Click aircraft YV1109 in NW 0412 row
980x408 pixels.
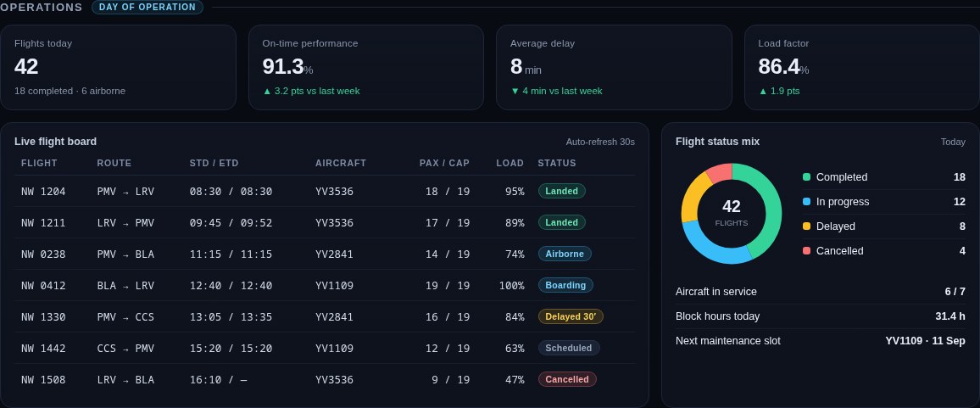tap(334, 285)
